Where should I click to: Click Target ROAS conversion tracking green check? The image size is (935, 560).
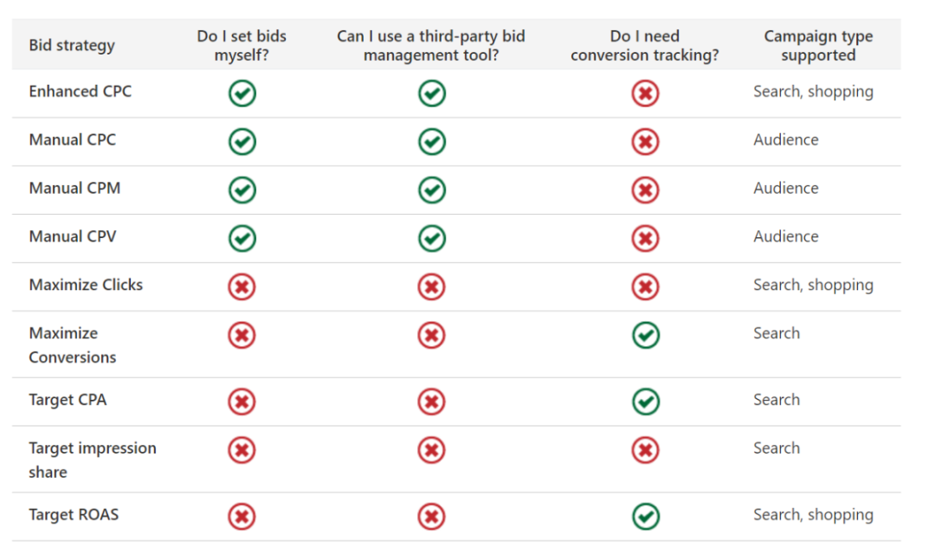646,517
